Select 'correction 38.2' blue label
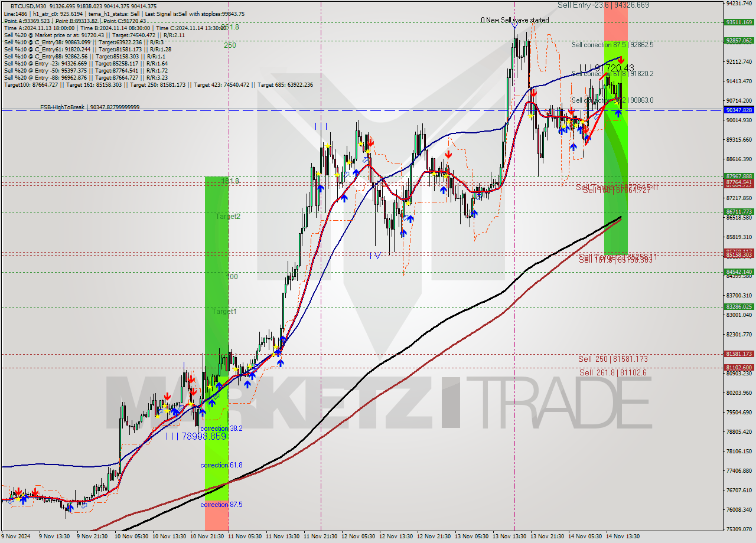This screenshot has height=543, width=756. pyautogui.click(x=221, y=428)
